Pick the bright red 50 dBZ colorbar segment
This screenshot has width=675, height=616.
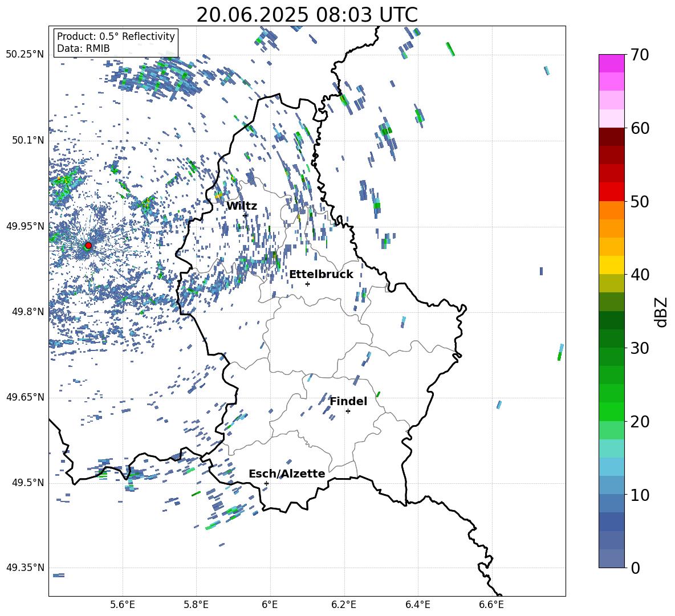[611, 191]
